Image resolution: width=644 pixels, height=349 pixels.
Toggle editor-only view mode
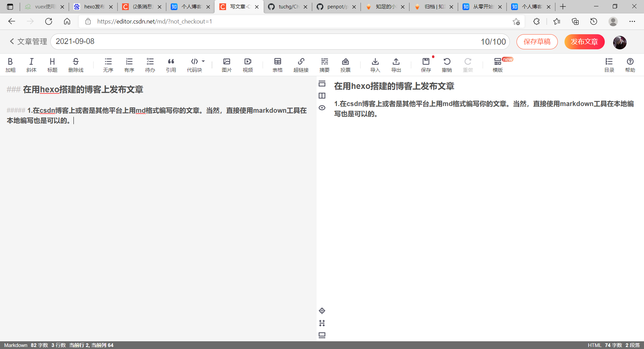click(x=322, y=84)
